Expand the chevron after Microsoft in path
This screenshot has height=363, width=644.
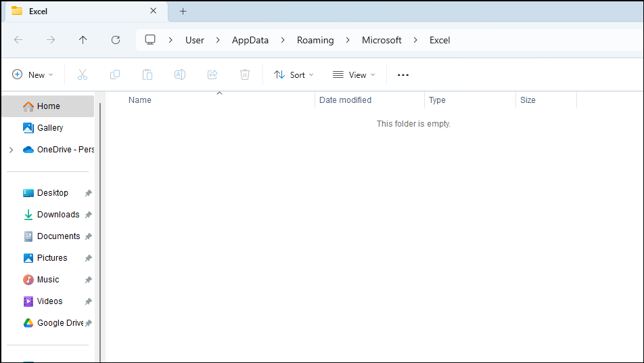click(x=415, y=40)
